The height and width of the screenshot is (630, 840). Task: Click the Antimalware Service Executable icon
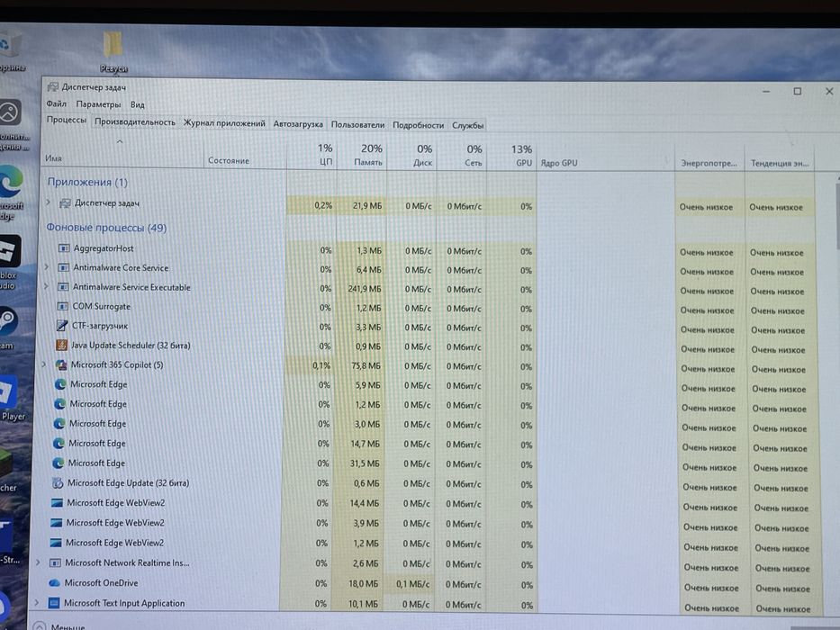[x=63, y=286]
